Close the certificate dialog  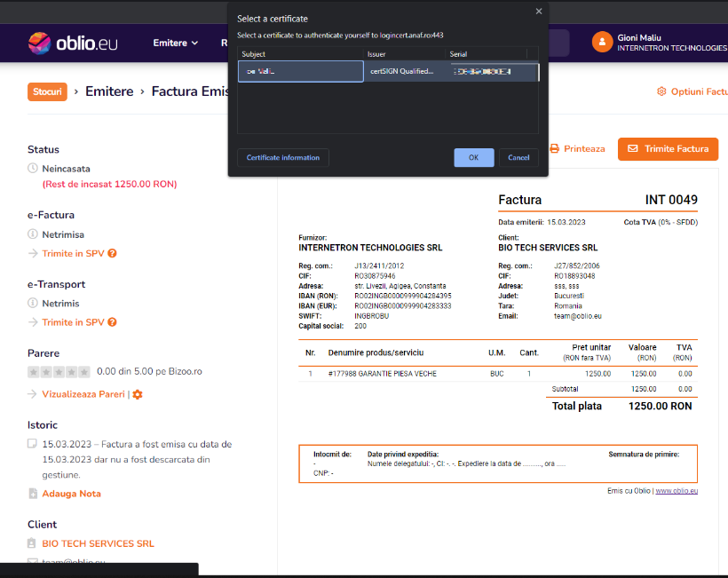[x=539, y=12]
